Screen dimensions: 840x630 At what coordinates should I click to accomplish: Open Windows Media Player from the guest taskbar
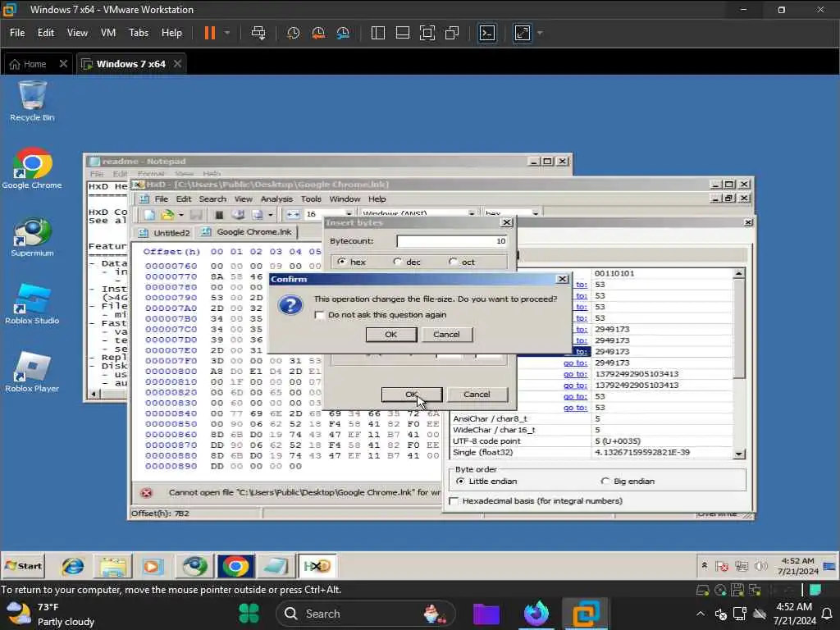tap(152, 566)
